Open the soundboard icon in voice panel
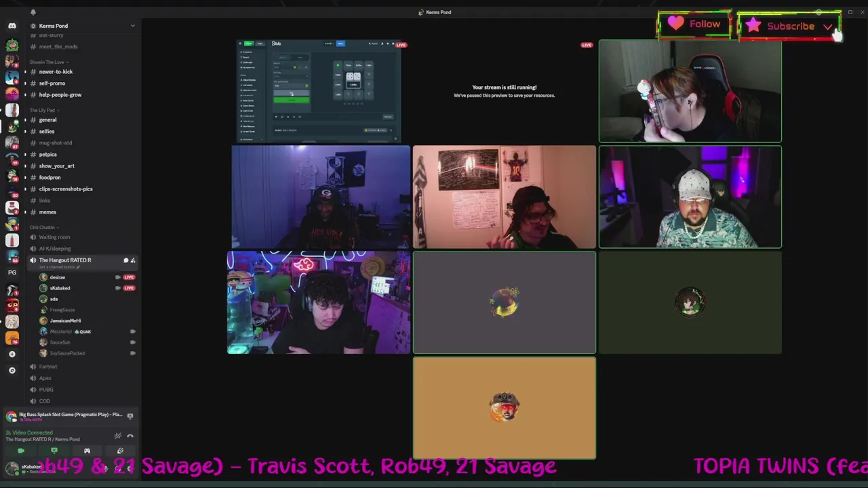 (120, 451)
